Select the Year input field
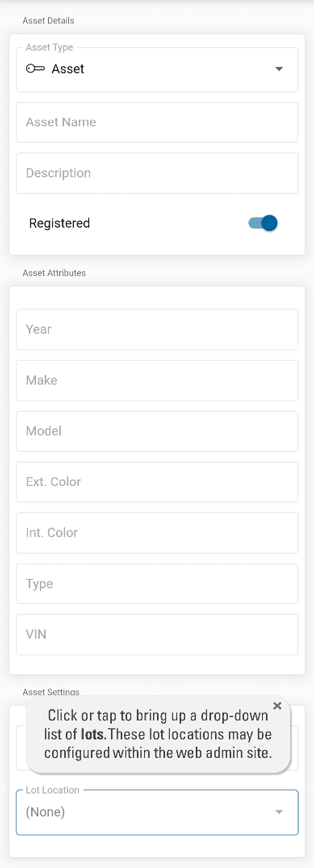 pyautogui.click(x=157, y=329)
